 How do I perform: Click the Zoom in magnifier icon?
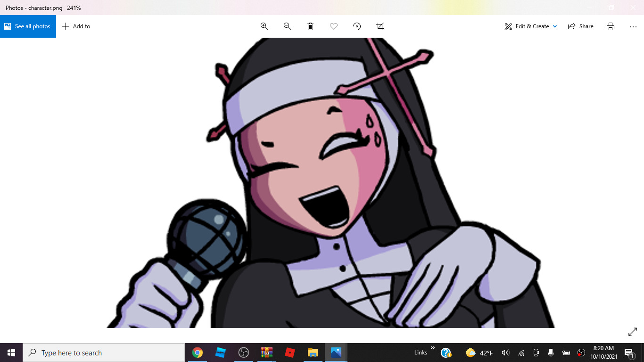coord(264,26)
